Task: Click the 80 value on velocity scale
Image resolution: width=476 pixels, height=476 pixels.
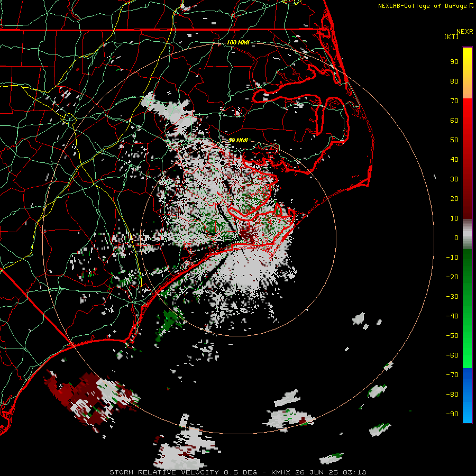Action: point(454,81)
